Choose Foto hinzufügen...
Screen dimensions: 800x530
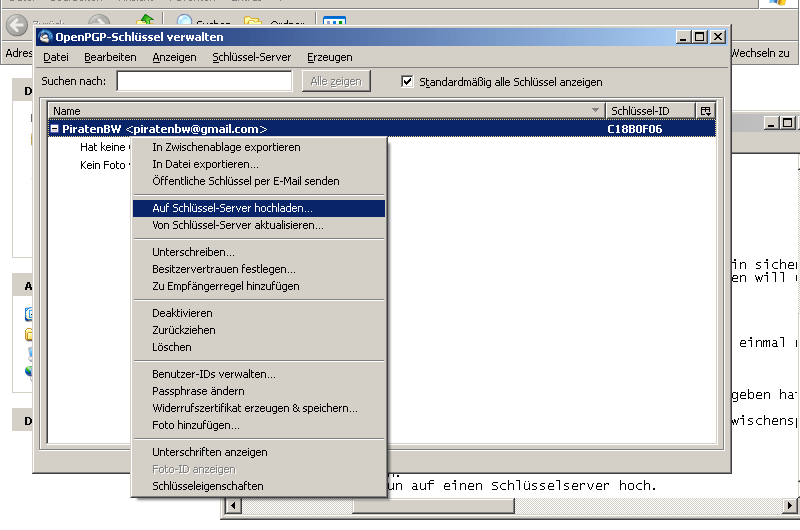coord(259,425)
